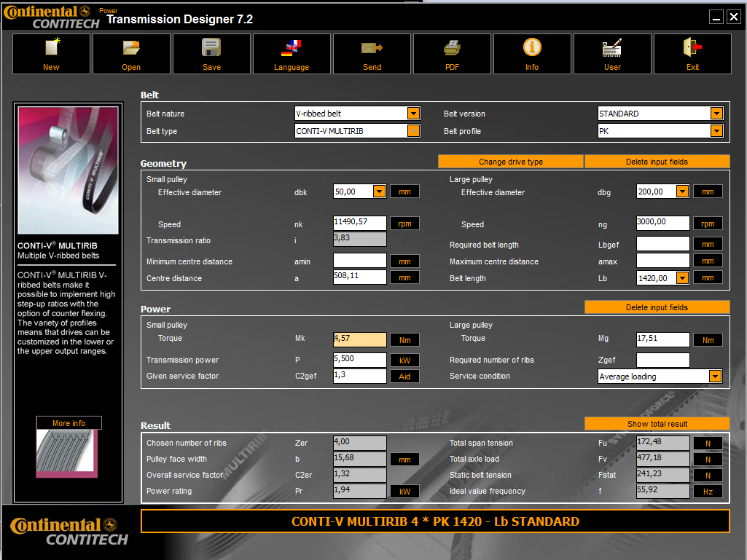Viewport: 747px width, 560px height.
Task: Click the kW unit button for Power rating
Action: tap(404, 492)
